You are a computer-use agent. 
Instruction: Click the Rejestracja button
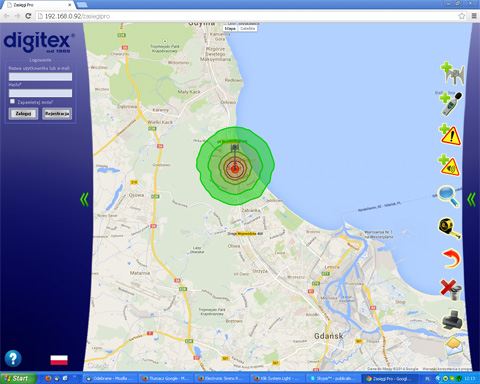point(57,114)
